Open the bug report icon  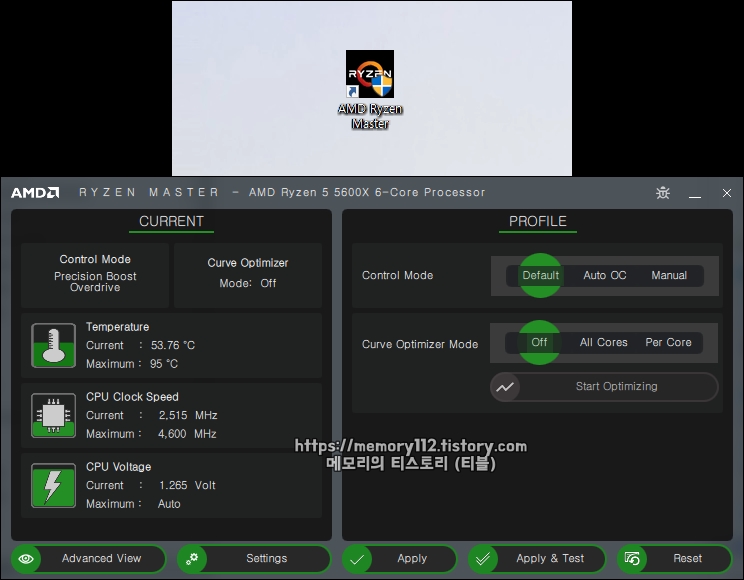click(x=662, y=193)
